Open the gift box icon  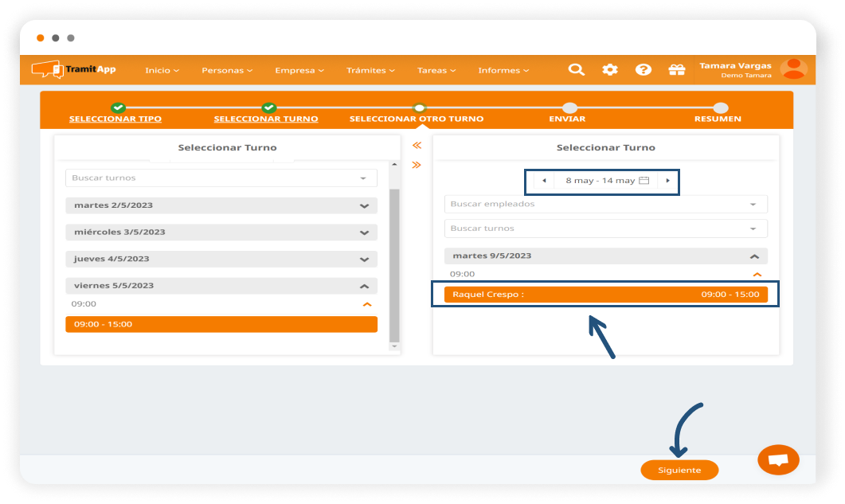(677, 70)
